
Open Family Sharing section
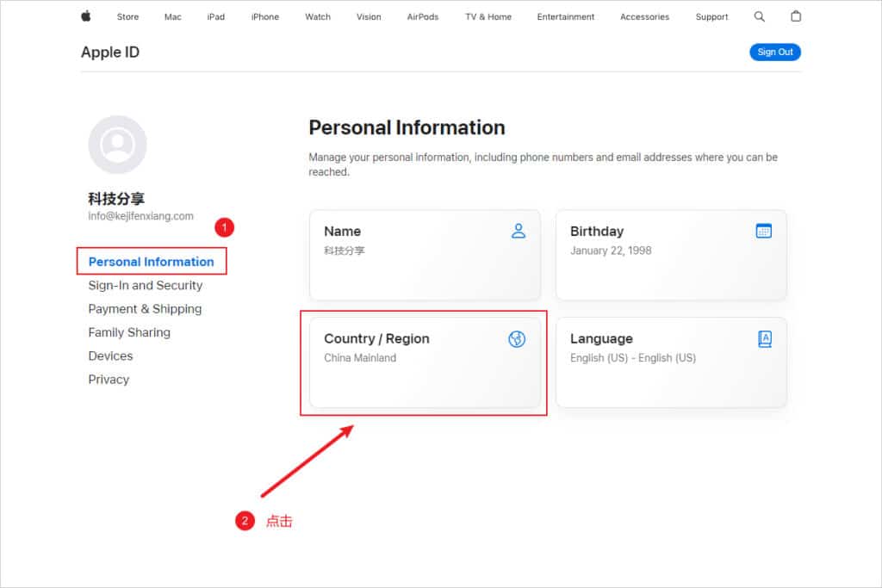coord(129,332)
